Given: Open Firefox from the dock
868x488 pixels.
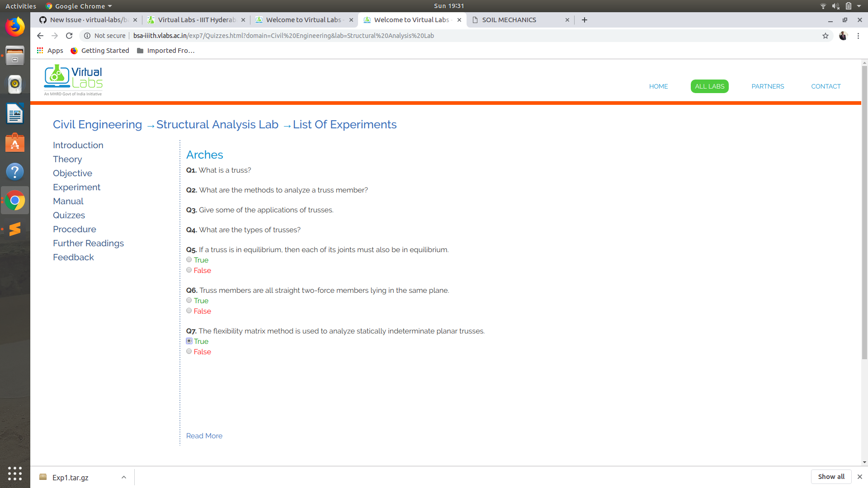Looking at the screenshot, I should point(15,27).
